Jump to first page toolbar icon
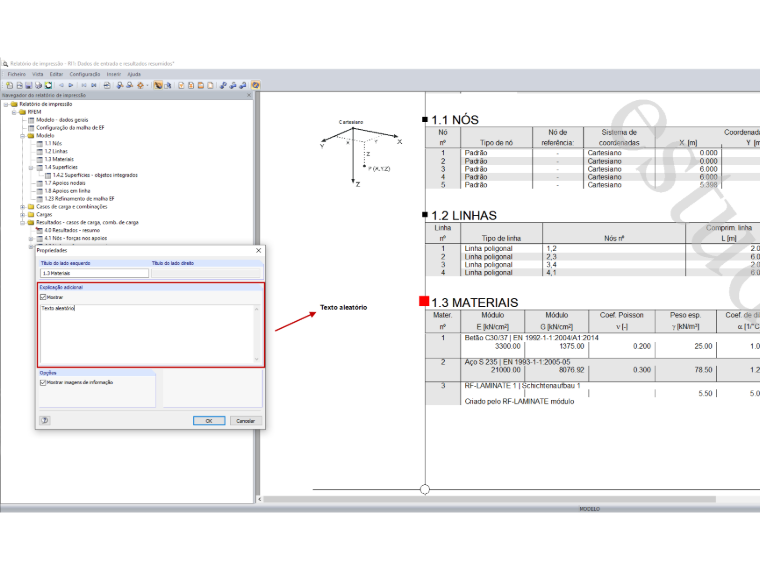 [x=84, y=85]
